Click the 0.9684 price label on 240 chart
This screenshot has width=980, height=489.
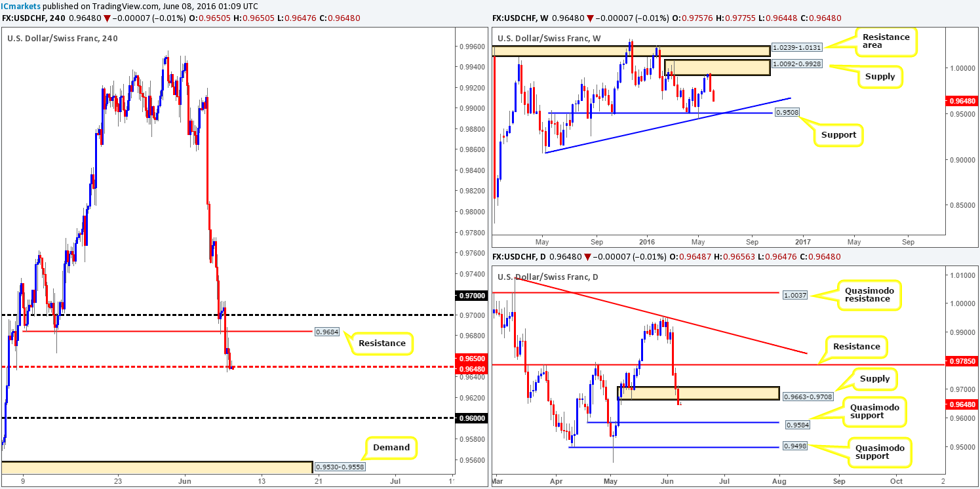(x=327, y=332)
